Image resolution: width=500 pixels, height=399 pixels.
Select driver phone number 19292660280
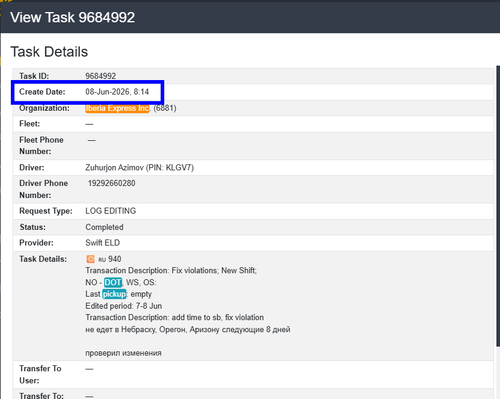(x=112, y=183)
